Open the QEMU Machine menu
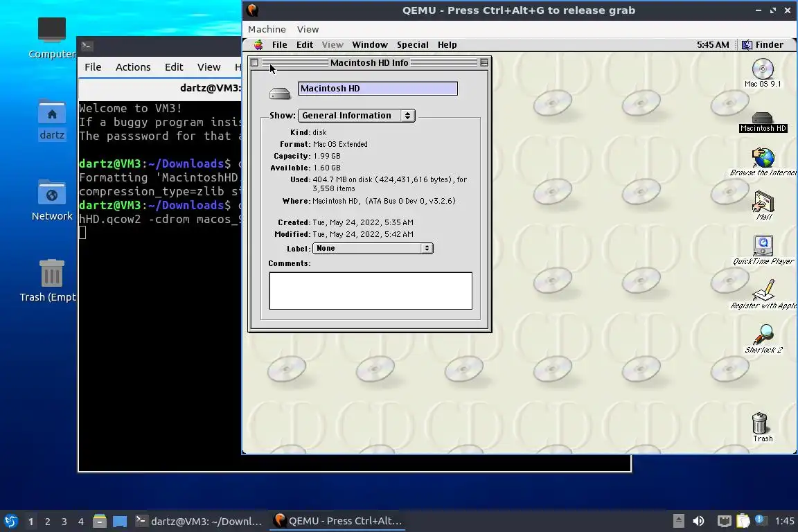 (267, 30)
